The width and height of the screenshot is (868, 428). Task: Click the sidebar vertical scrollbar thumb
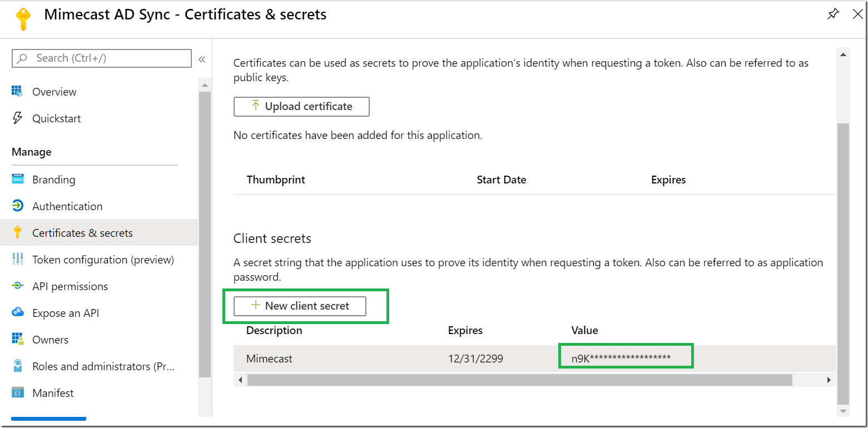coord(205,234)
